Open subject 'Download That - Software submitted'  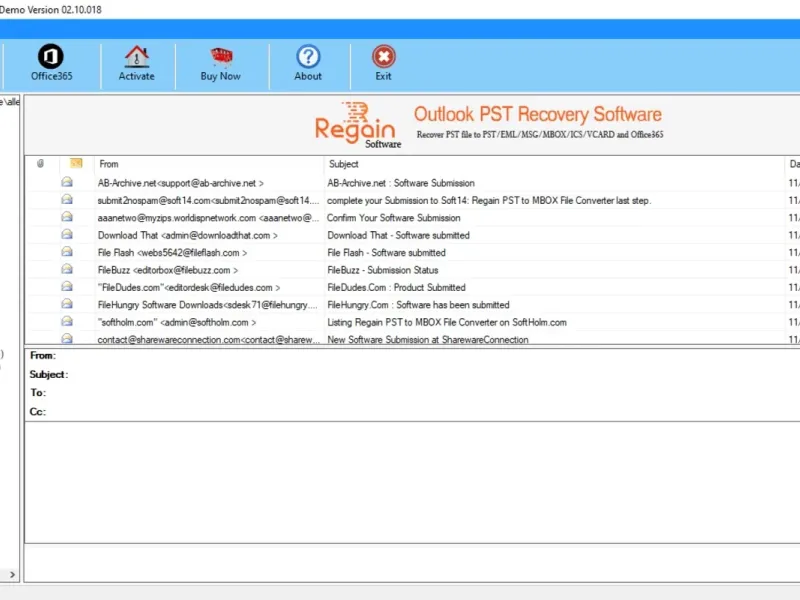398,235
